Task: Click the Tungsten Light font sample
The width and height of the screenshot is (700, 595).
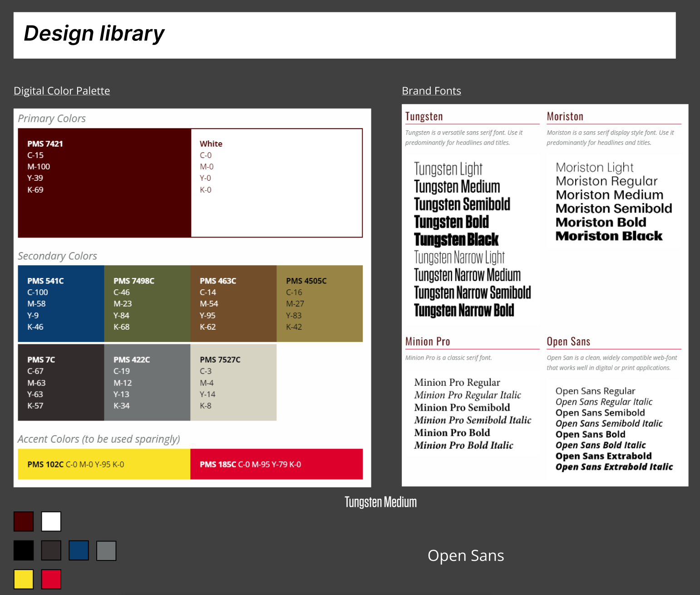Action: [448, 169]
